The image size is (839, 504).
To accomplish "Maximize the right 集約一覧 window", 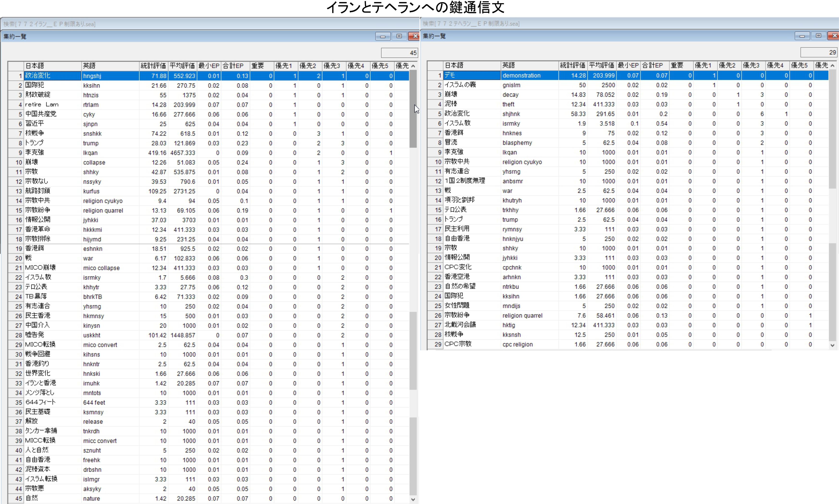I will click(x=818, y=36).
